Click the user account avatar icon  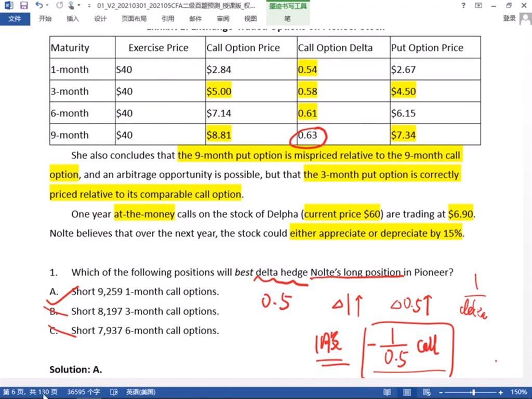pyautogui.click(x=525, y=19)
